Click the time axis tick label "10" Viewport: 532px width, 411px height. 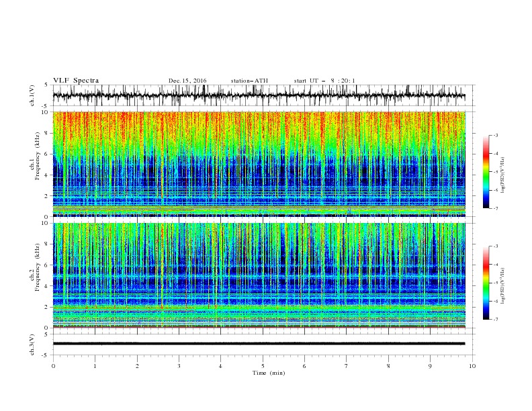(472, 366)
